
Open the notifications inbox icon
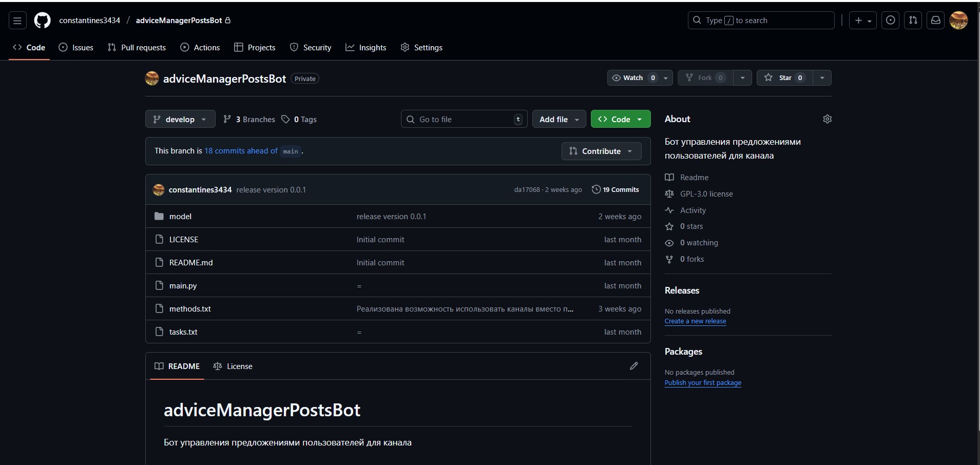[936, 21]
